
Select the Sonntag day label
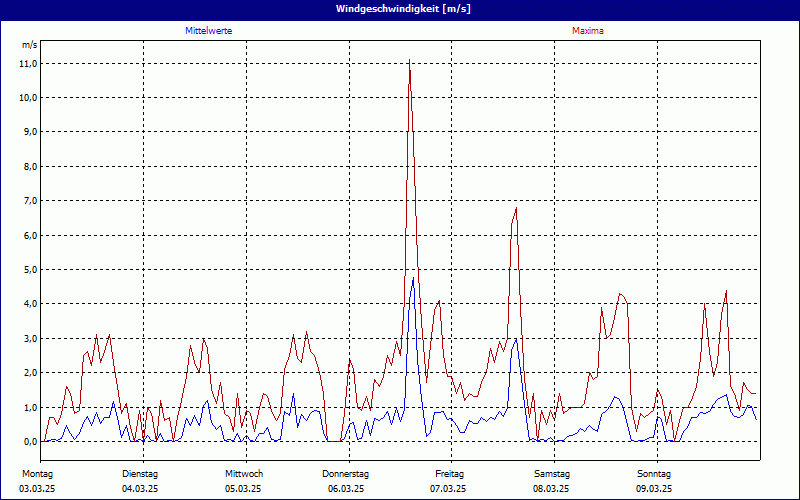pos(654,473)
